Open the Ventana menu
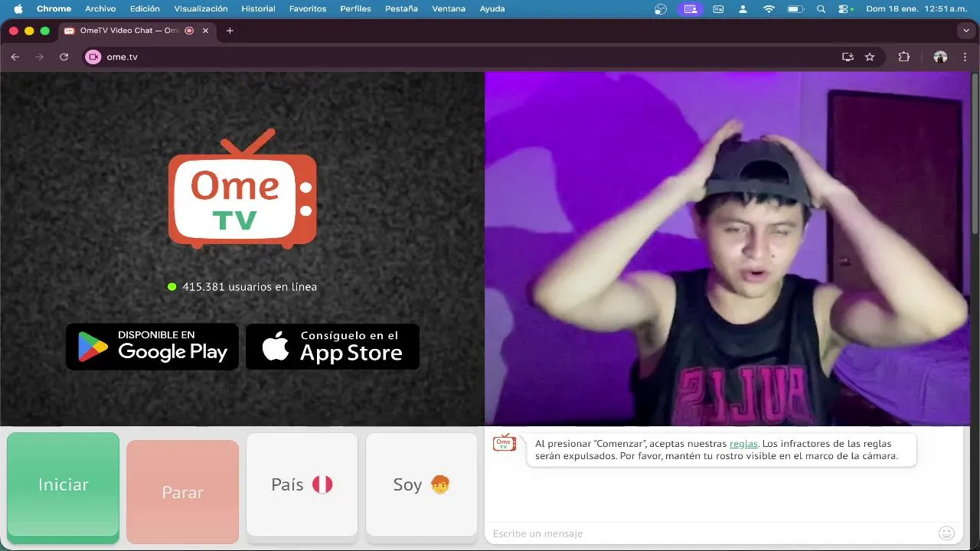The height and width of the screenshot is (551, 980). point(449,9)
